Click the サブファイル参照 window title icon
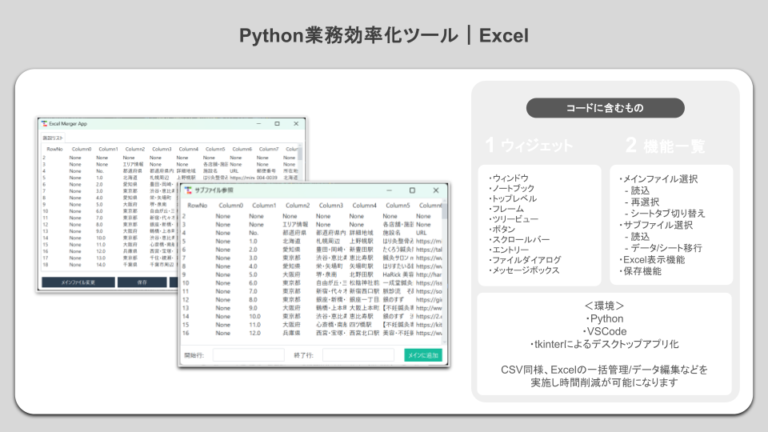The width and height of the screenshot is (768, 432). click(188, 189)
